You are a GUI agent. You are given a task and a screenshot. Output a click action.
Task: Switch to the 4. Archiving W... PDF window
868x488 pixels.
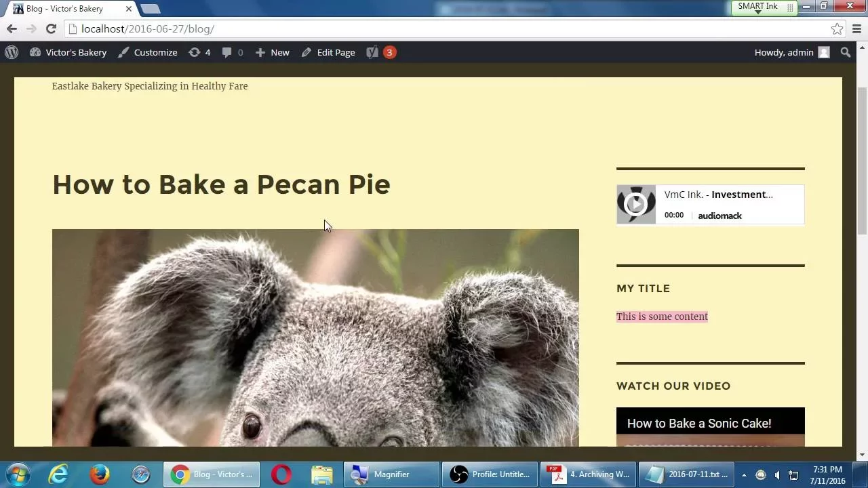(588, 474)
